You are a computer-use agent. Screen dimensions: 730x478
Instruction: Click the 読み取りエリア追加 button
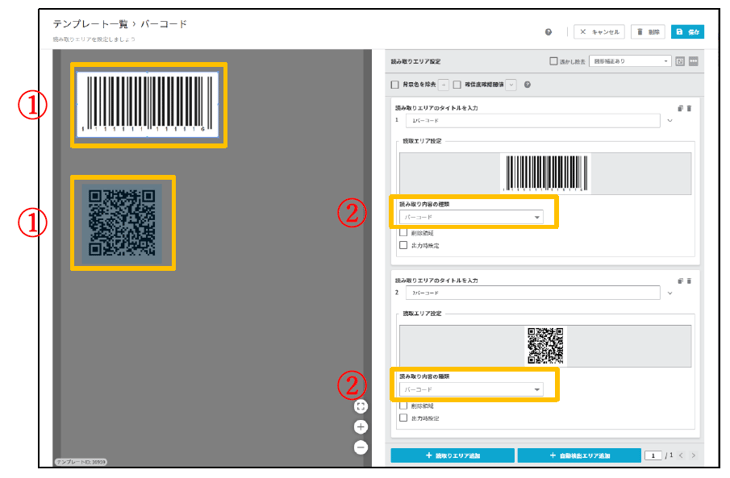452,456
